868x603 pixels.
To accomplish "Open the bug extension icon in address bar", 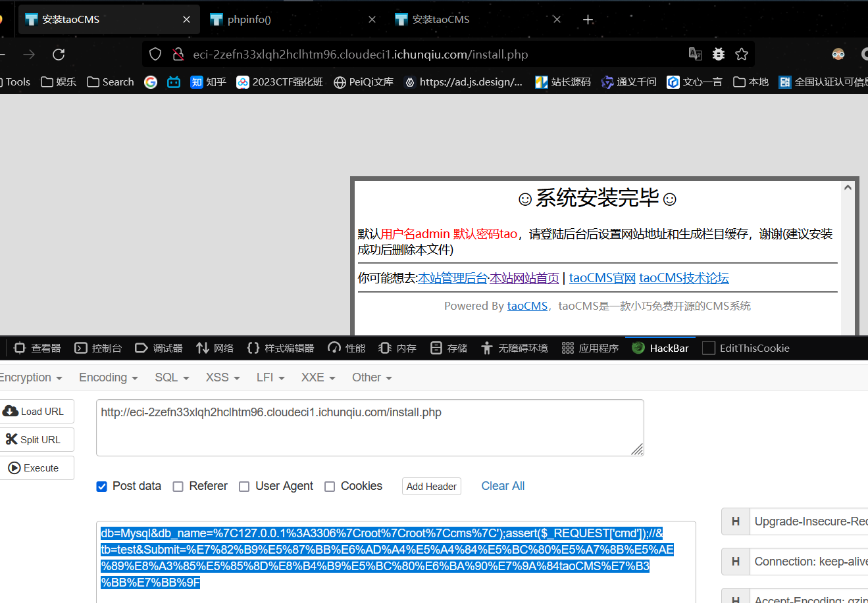I will click(x=719, y=54).
